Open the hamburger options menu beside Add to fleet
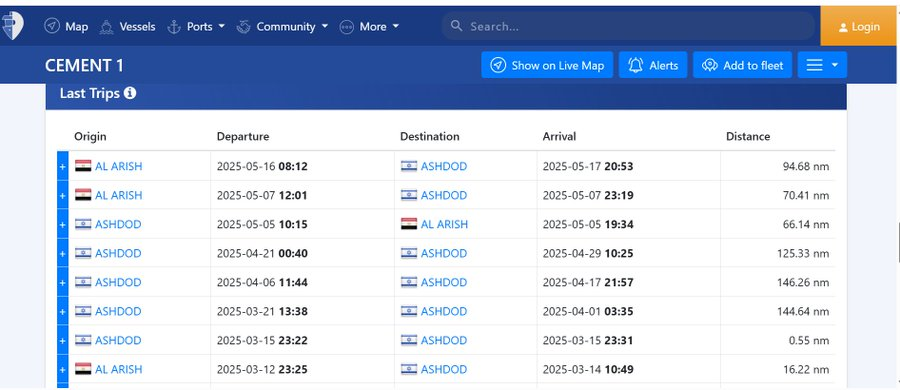Image resolution: width=900 pixels, height=390 pixels. (x=822, y=65)
